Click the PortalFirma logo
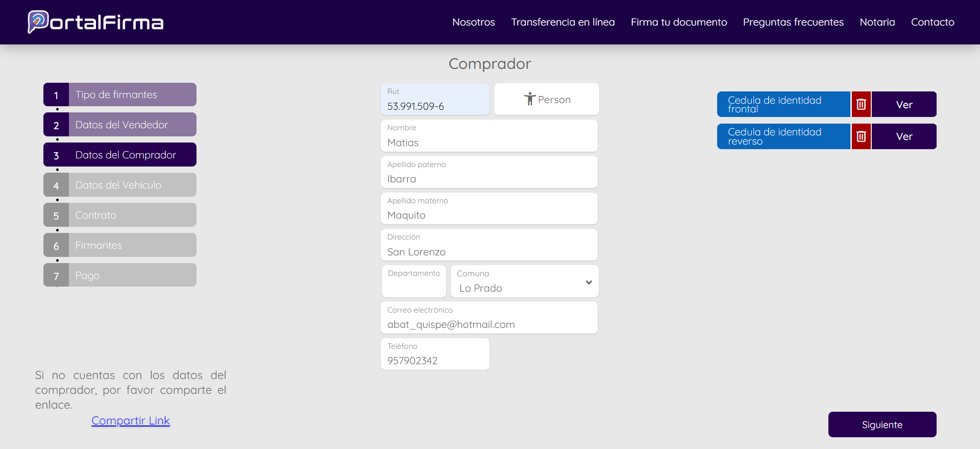The height and width of the screenshot is (449, 980). click(95, 22)
